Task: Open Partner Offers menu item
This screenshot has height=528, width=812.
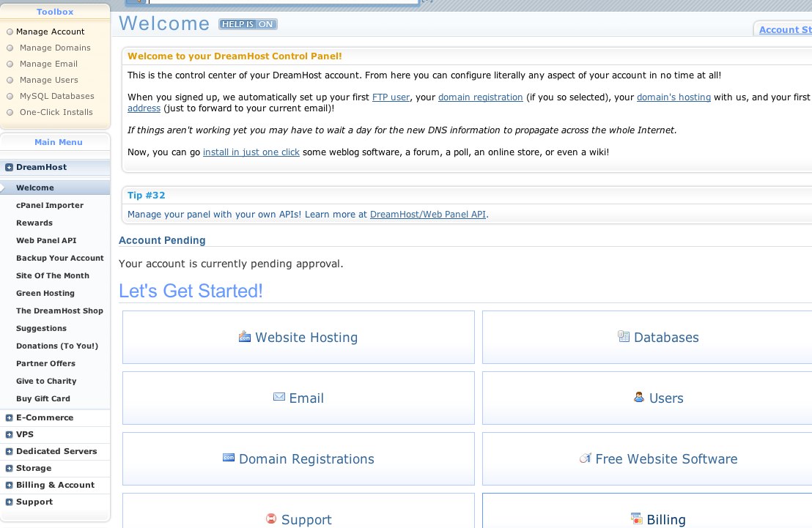Action: (x=45, y=363)
